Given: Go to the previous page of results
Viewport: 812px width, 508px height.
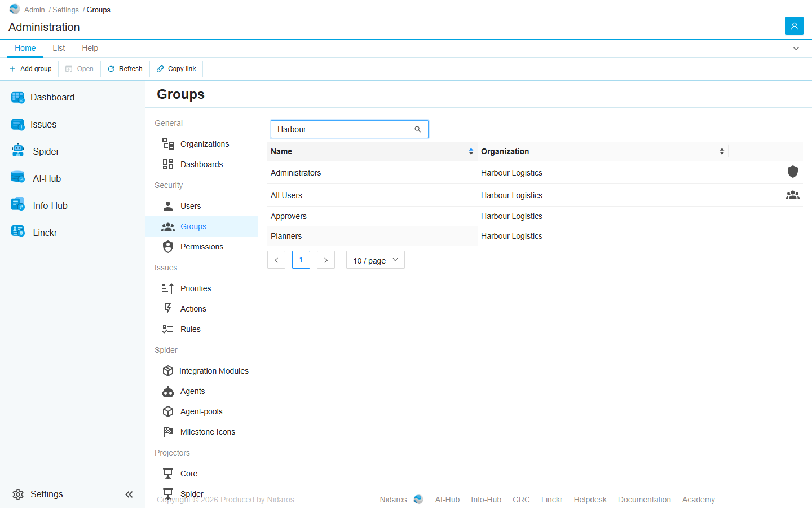Looking at the screenshot, I should (276, 260).
